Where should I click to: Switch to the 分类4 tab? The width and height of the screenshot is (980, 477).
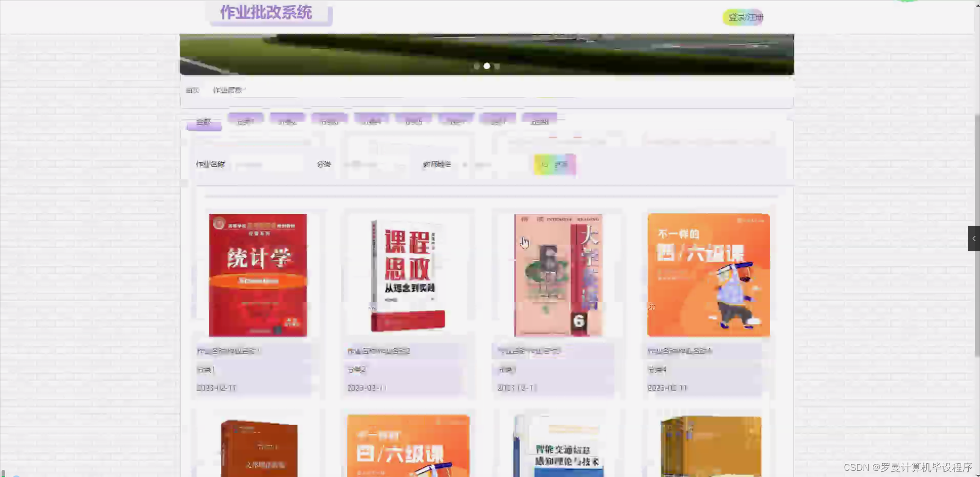point(372,121)
